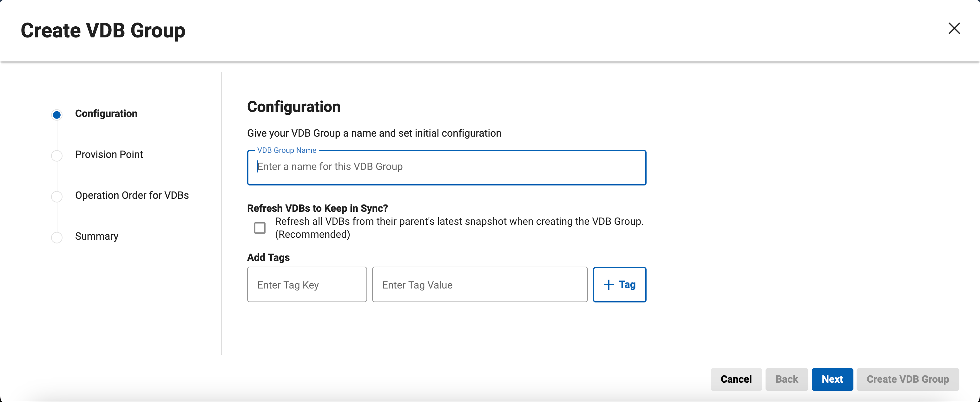Proceed with the Next button
This screenshot has height=402, width=980.
pyautogui.click(x=832, y=379)
